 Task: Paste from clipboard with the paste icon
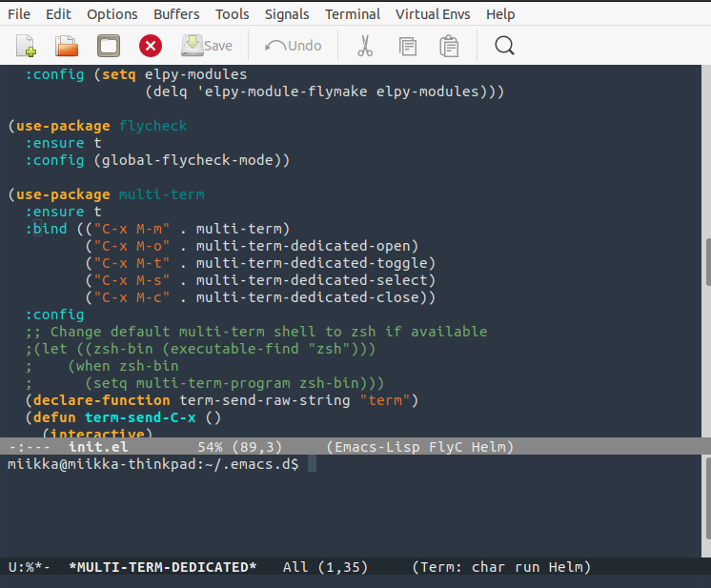pyautogui.click(x=449, y=46)
